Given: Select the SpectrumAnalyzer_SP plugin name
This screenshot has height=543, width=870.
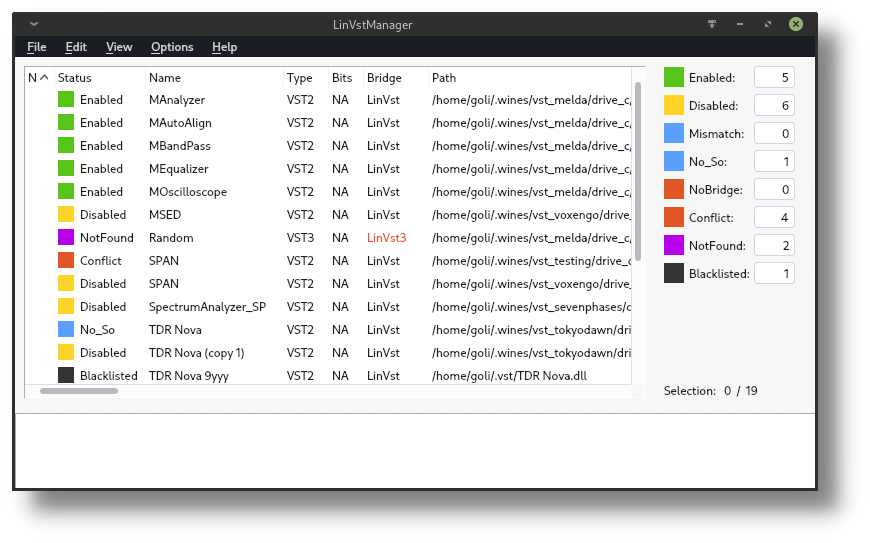Looking at the screenshot, I should pyautogui.click(x=208, y=307).
